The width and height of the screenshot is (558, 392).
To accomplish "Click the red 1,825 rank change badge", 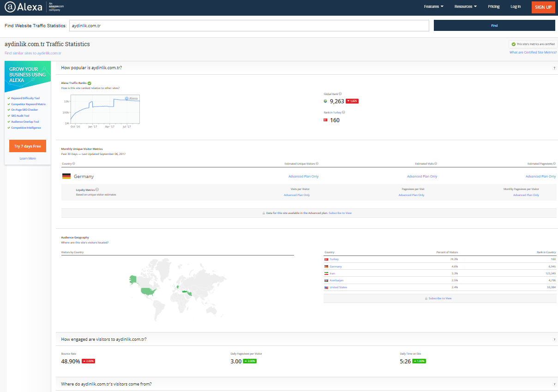I will 352,101.
